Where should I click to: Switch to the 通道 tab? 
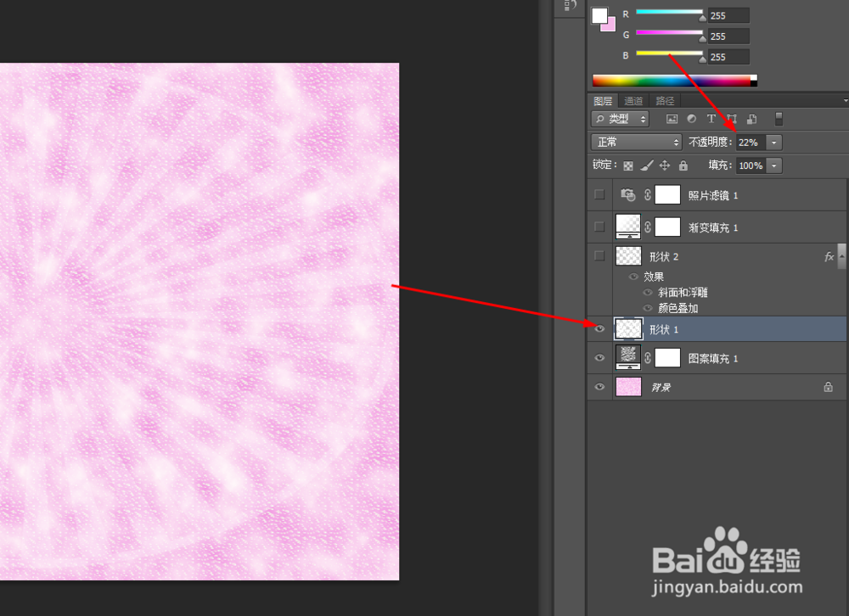(633, 101)
